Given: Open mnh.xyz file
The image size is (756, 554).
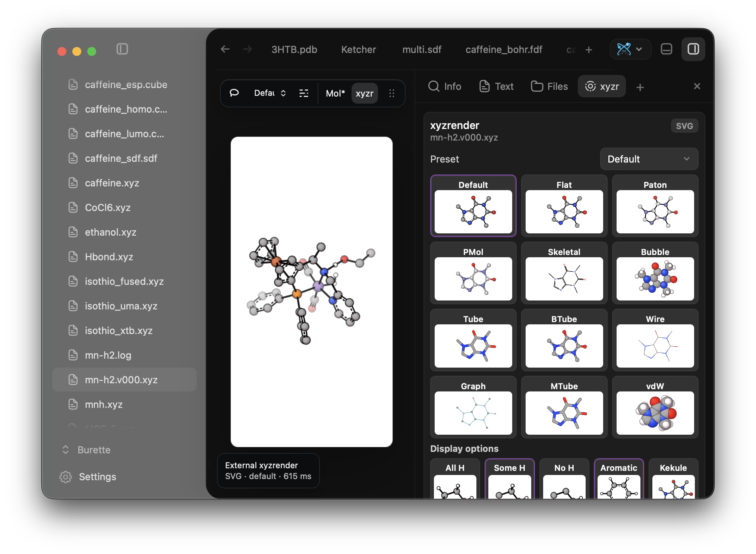Looking at the screenshot, I should point(124,405).
